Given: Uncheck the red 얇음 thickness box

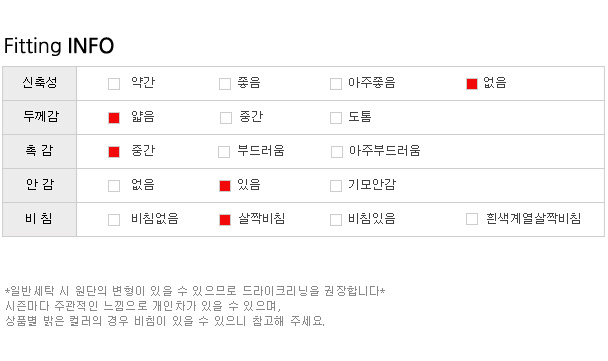Looking at the screenshot, I should pos(114,118).
